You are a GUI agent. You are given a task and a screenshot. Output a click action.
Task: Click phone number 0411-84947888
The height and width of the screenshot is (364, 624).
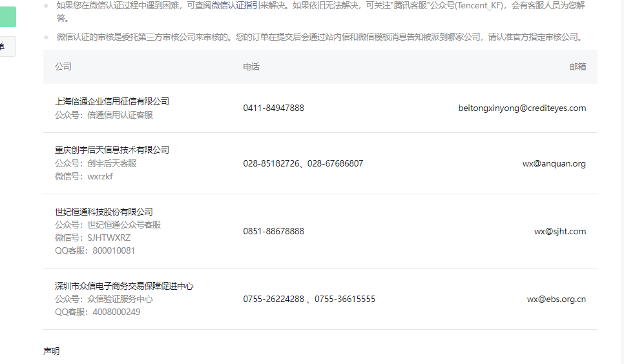[273, 108]
